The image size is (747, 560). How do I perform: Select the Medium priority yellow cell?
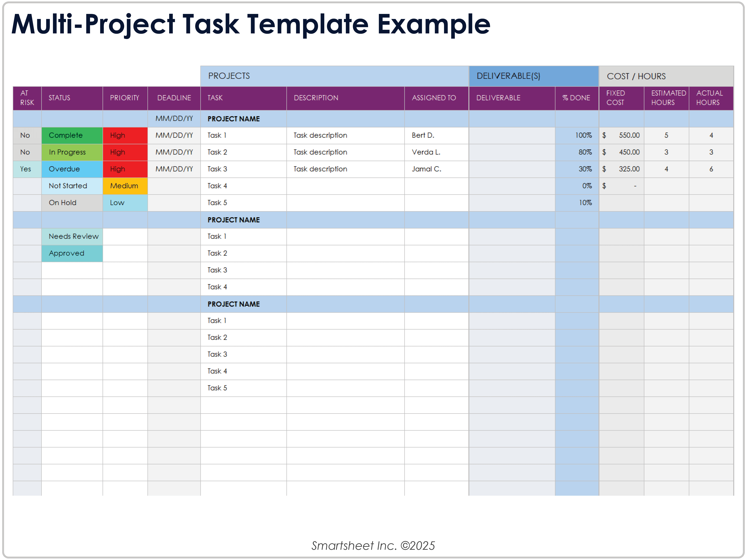125,186
